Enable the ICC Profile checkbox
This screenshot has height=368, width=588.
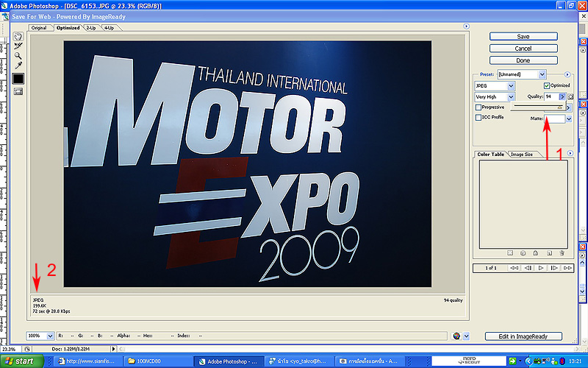478,118
